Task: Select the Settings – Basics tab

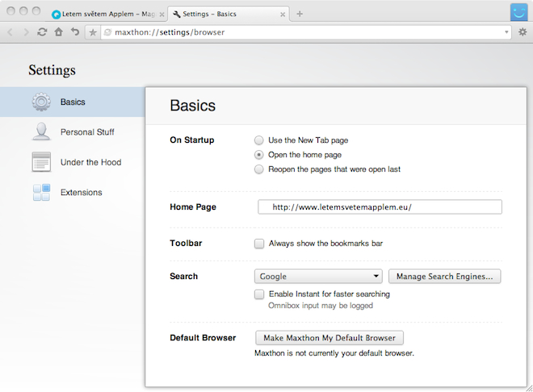Action: coord(229,14)
